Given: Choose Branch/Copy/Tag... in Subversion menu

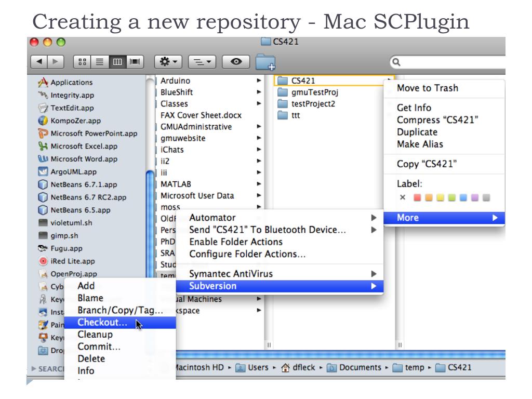Looking at the screenshot, I should pyautogui.click(x=120, y=311).
